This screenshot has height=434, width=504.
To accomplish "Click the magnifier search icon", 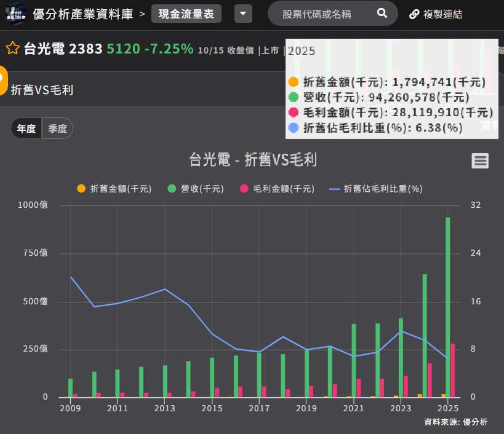I will [x=382, y=13].
